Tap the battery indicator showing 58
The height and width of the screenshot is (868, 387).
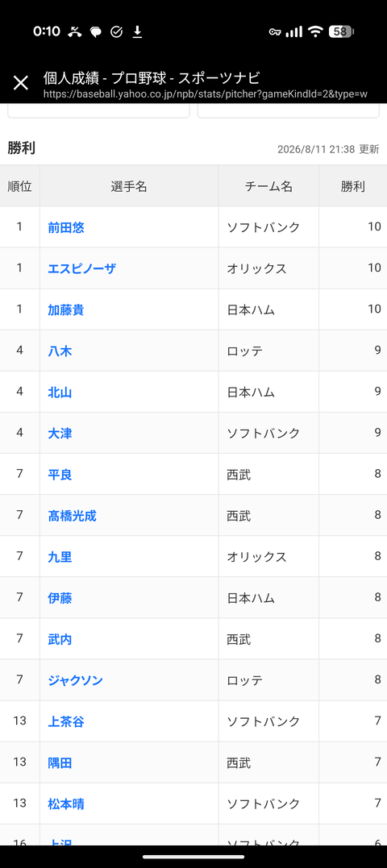coord(341,32)
